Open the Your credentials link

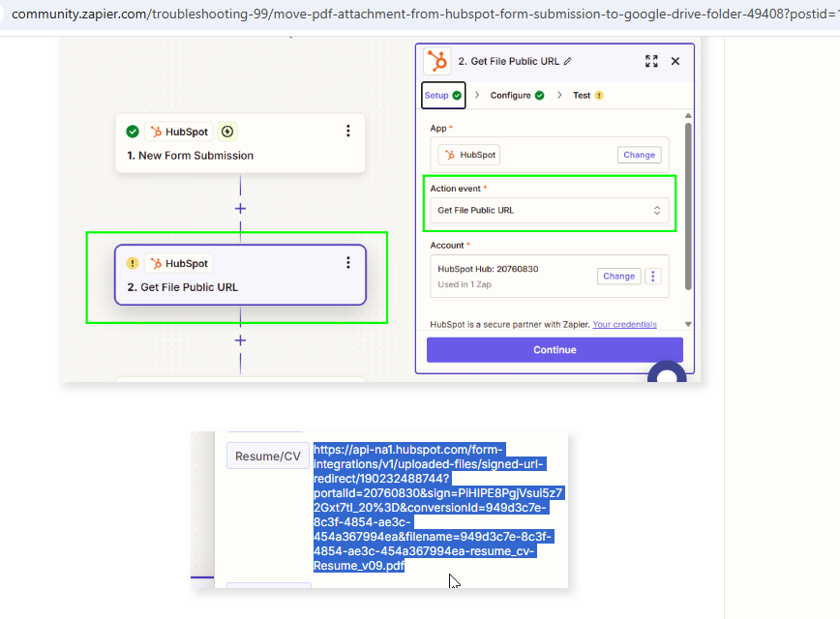point(624,325)
